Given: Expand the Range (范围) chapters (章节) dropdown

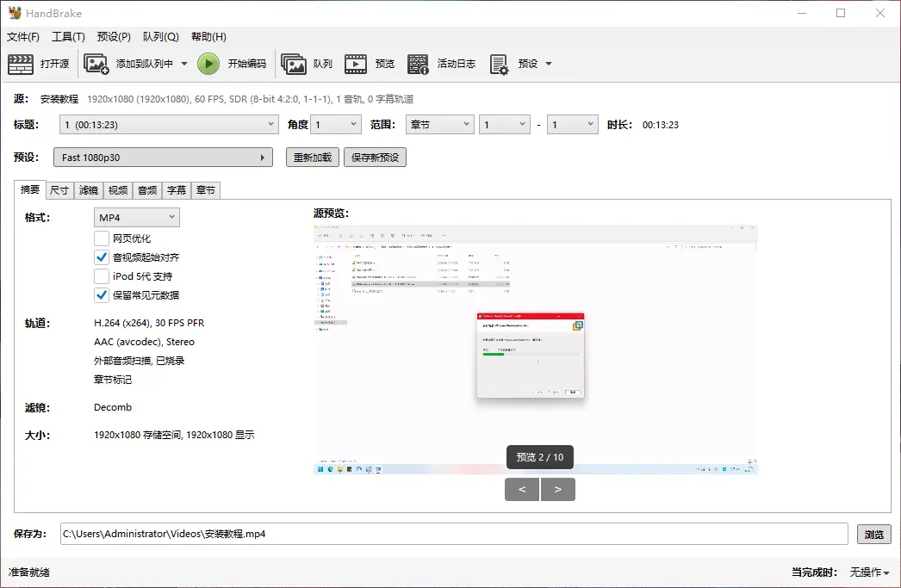Looking at the screenshot, I should (439, 125).
